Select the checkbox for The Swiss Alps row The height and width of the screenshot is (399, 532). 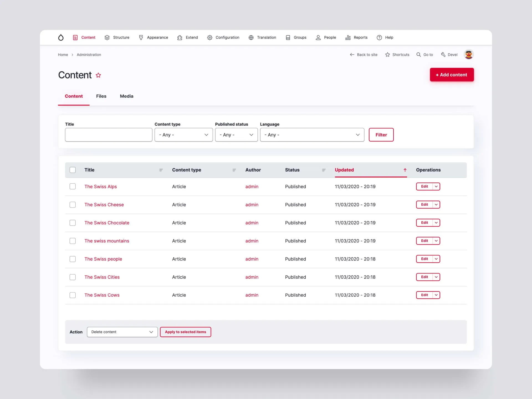point(73,186)
